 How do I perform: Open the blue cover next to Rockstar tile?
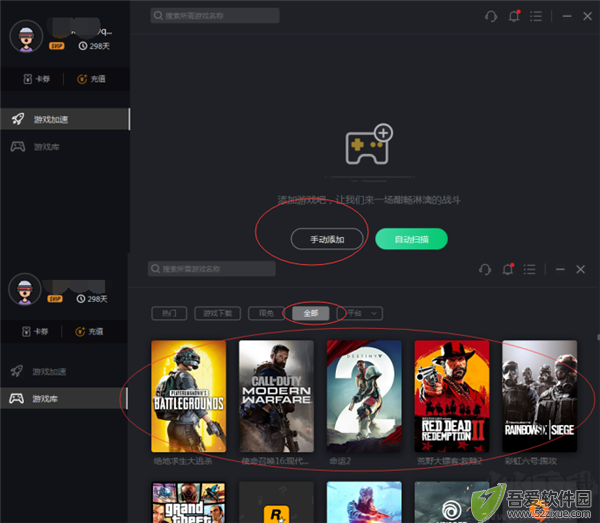point(364,502)
